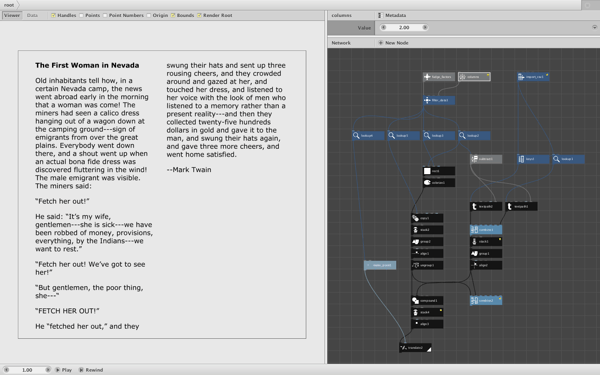Select the textpath1 node
Viewport: 600px width, 375px height.
521,206
